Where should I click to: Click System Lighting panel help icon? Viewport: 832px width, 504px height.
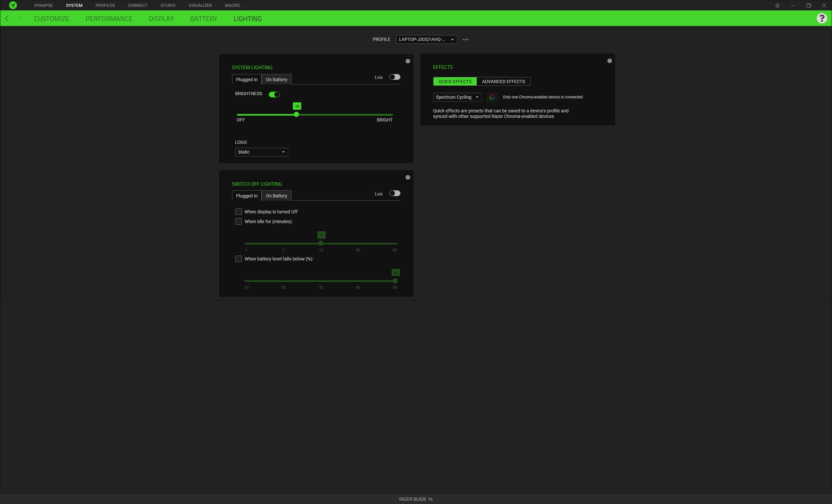coord(408,61)
